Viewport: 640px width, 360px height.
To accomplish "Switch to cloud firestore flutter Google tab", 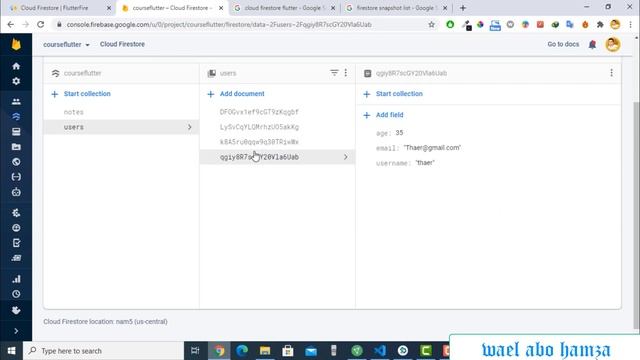I will point(284,8).
